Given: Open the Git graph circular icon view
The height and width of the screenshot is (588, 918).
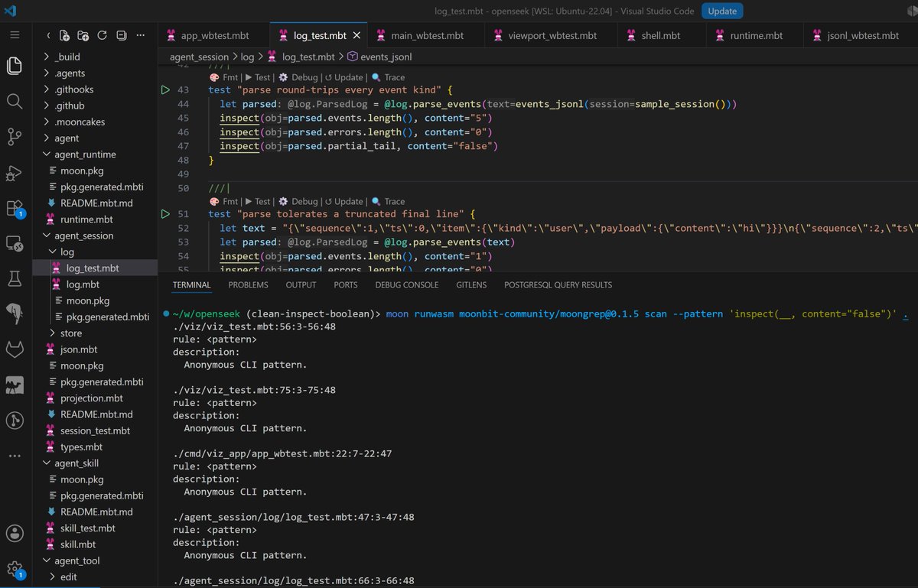Looking at the screenshot, I should click(14, 420).
